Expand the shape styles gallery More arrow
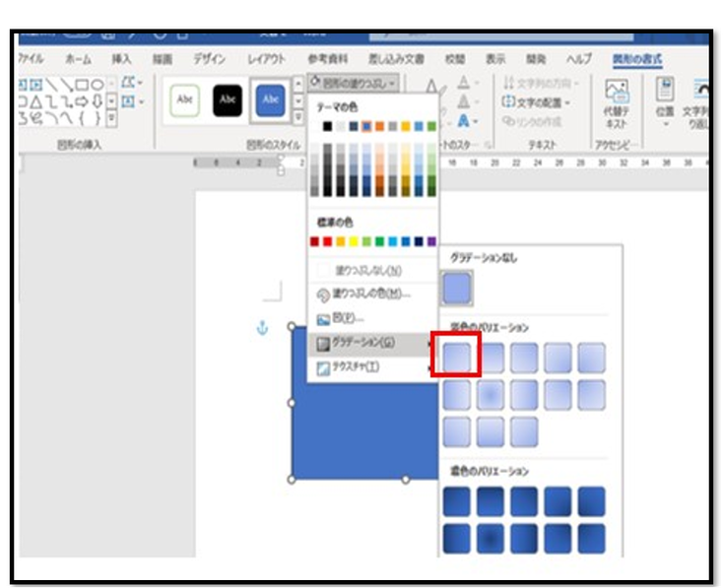The width and height of the screenshot is (723, 588). [298, 117]
